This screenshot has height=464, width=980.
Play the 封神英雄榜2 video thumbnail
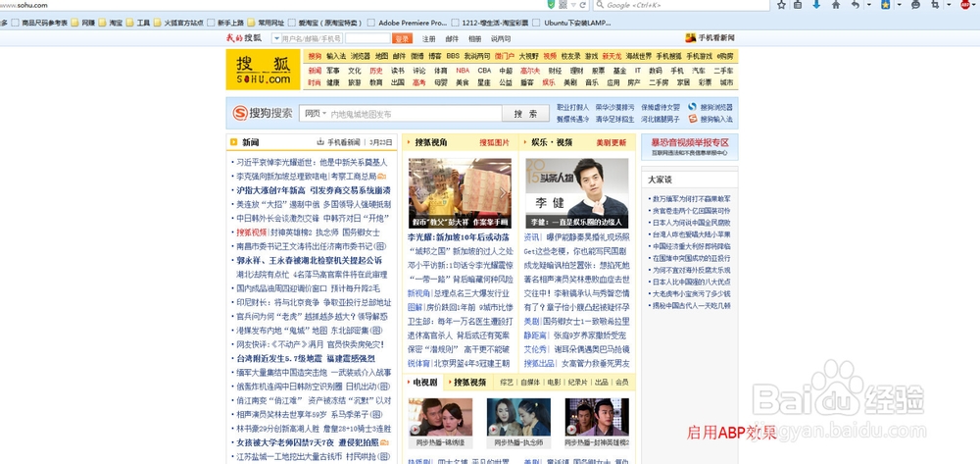coord(597,417)
